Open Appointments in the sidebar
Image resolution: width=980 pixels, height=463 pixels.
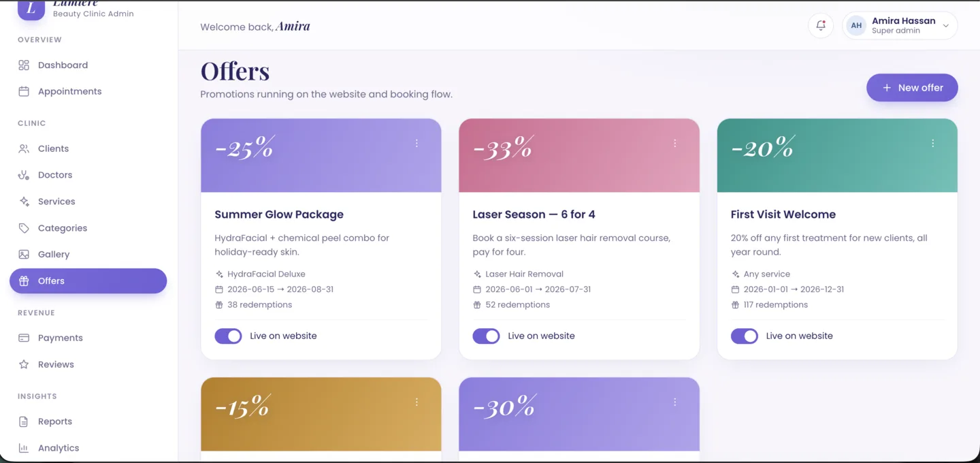(88, 91)
